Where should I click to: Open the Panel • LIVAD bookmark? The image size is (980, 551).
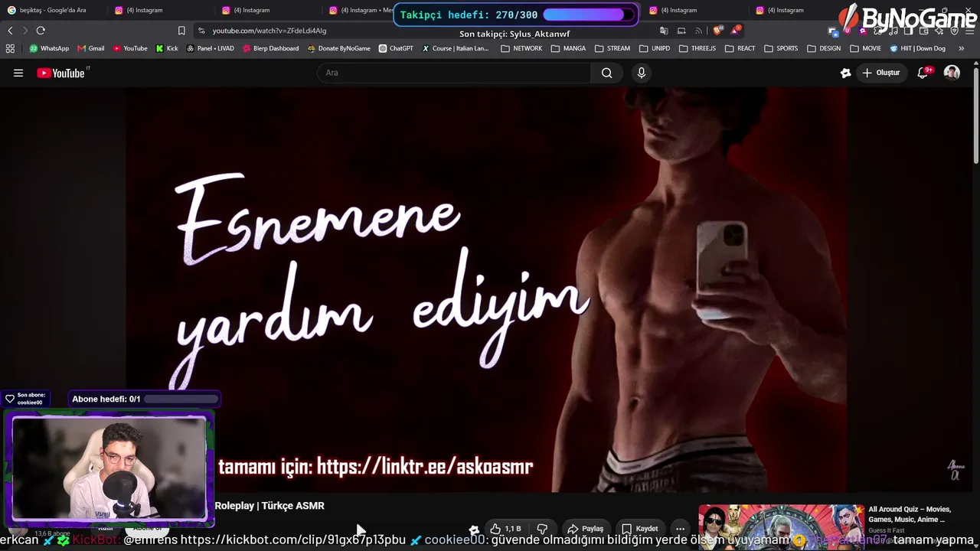211,48
